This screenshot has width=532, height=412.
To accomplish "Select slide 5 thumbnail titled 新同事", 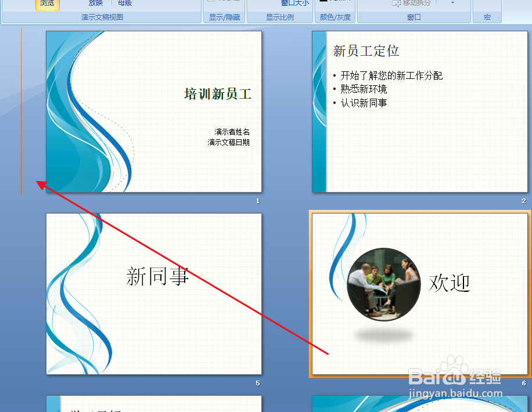I will coord(154,294).
